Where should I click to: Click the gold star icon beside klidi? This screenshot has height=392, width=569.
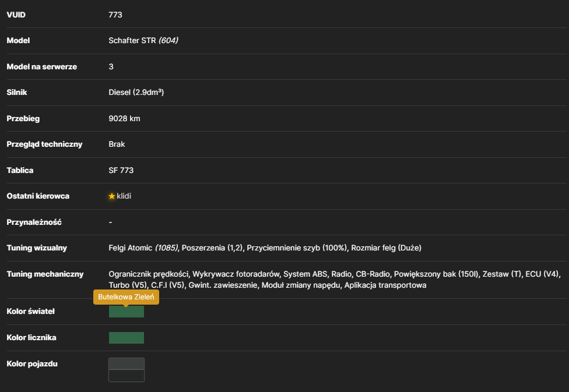(x=112, y=196)
